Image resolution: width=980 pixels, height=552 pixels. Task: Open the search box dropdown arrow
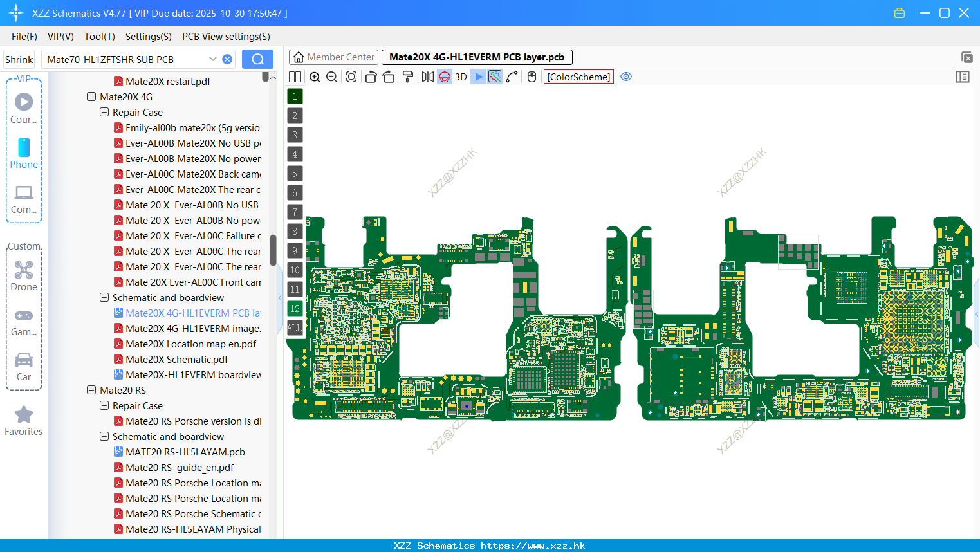[213, 59]
